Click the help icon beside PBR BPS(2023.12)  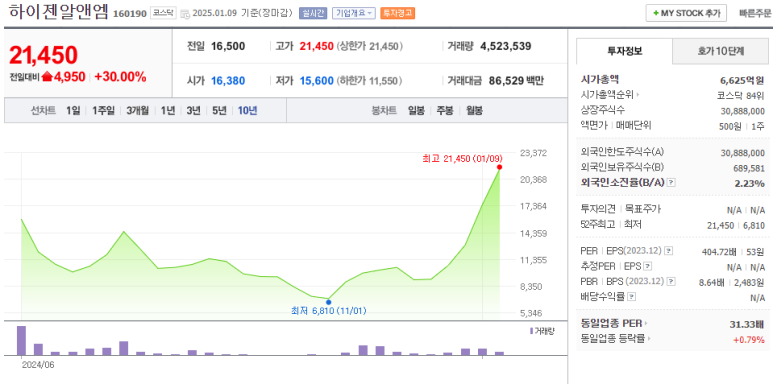(x=671, y=282)
